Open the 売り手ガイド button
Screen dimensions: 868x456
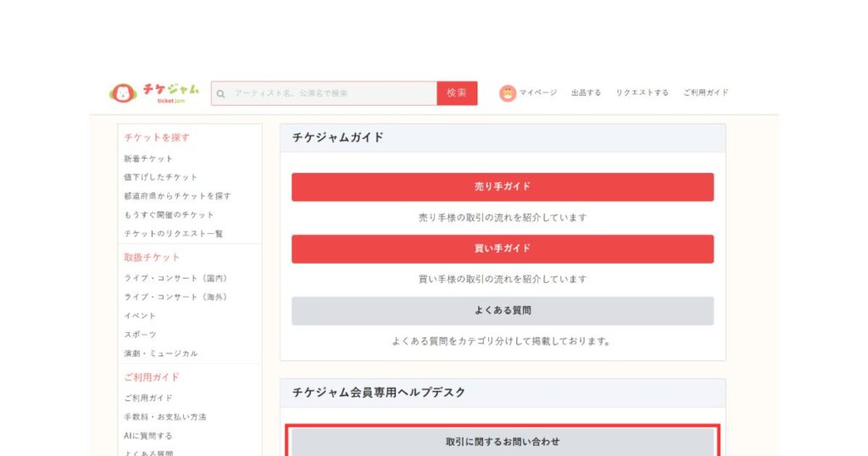click(x=503, y=187)
